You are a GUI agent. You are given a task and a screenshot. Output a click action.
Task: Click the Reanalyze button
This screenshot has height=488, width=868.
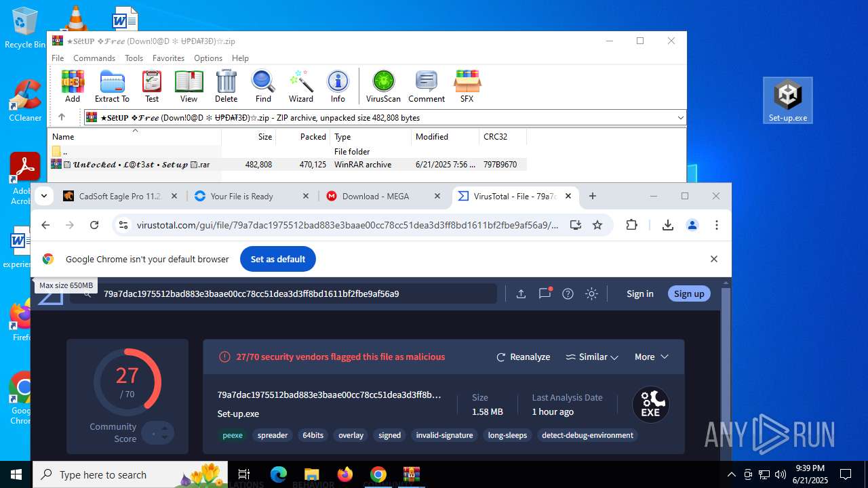tap(523, 357)
